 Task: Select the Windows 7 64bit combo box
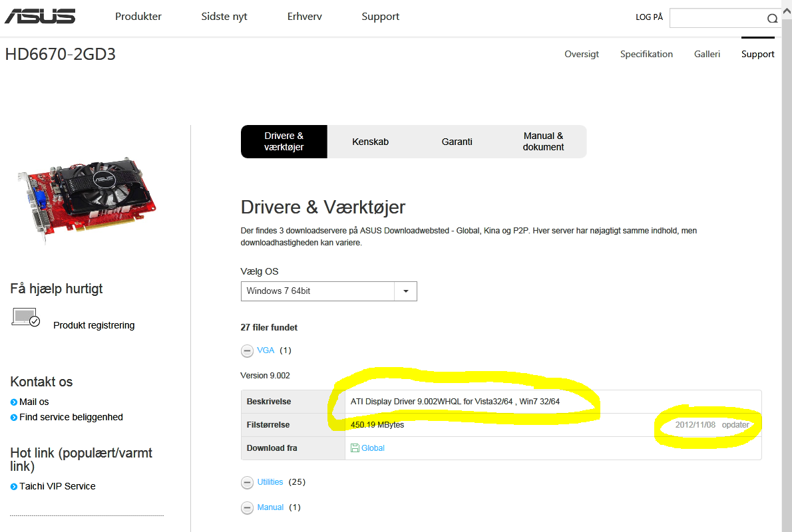point(329,291)
